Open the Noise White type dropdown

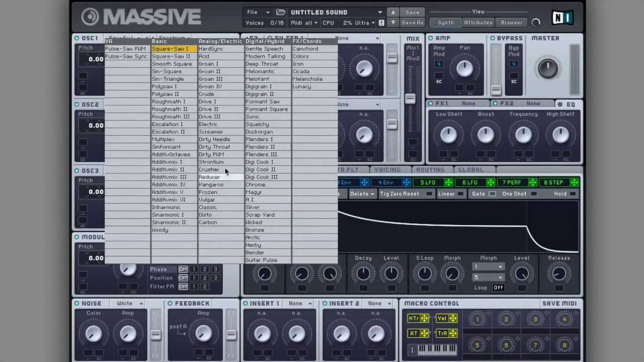(129, 304)
